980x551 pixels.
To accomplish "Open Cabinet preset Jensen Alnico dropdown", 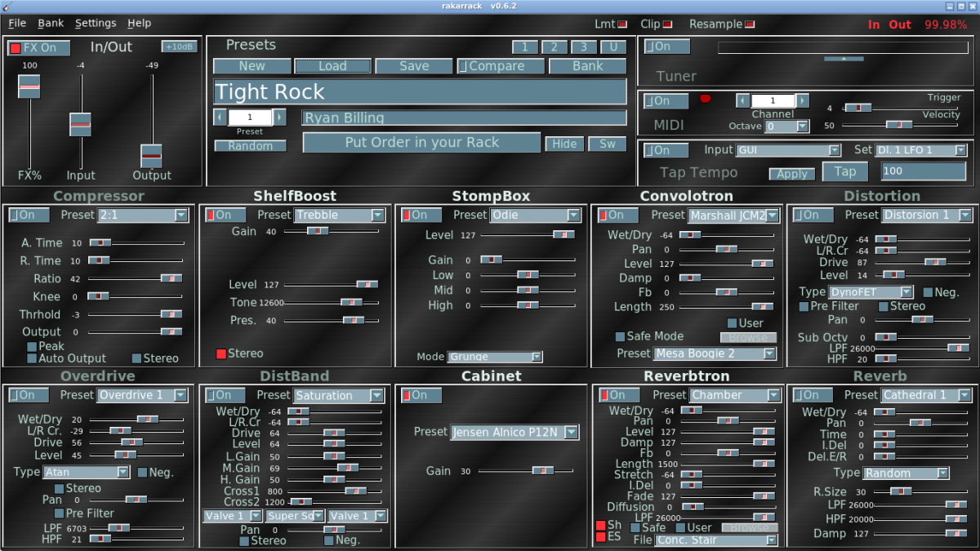I will (x=515, y=433).
